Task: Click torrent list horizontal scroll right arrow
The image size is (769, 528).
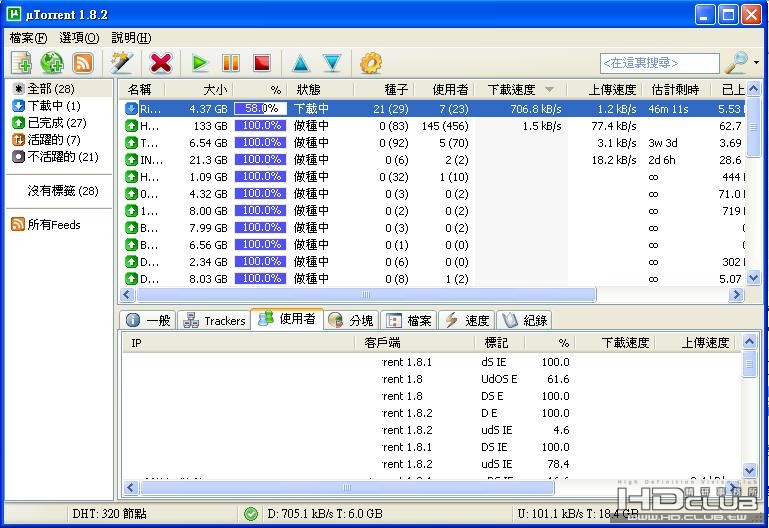Action: tap(736, 294)
